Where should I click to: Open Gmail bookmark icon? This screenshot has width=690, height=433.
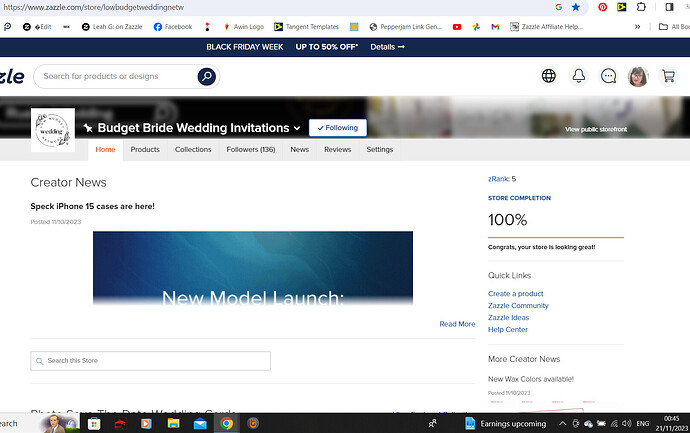(x=495, y=27)
